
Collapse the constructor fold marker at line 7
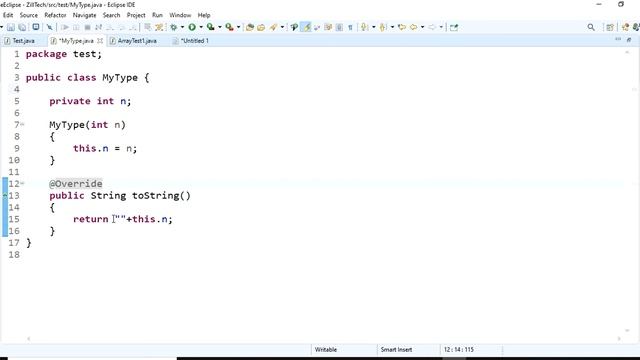pos(22,124)
